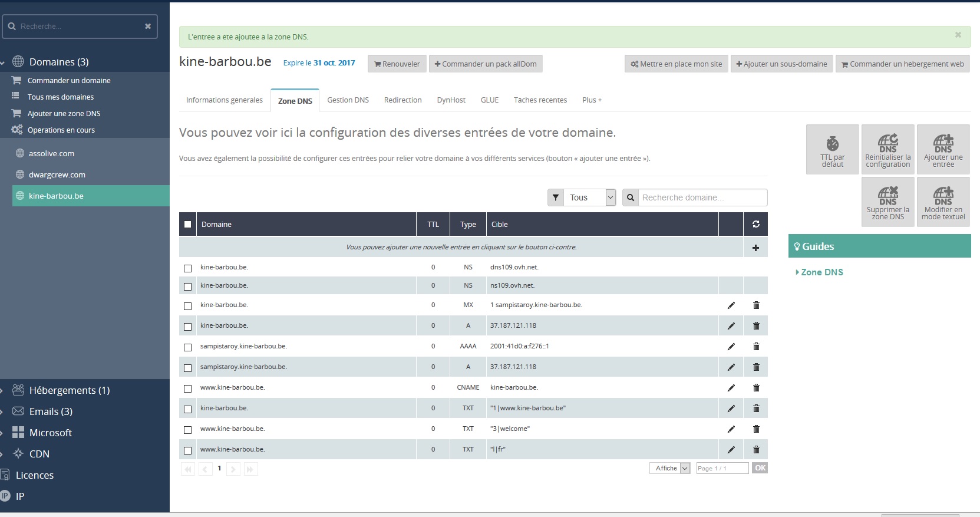Check the sampistaroy A record row

point(187,368)
